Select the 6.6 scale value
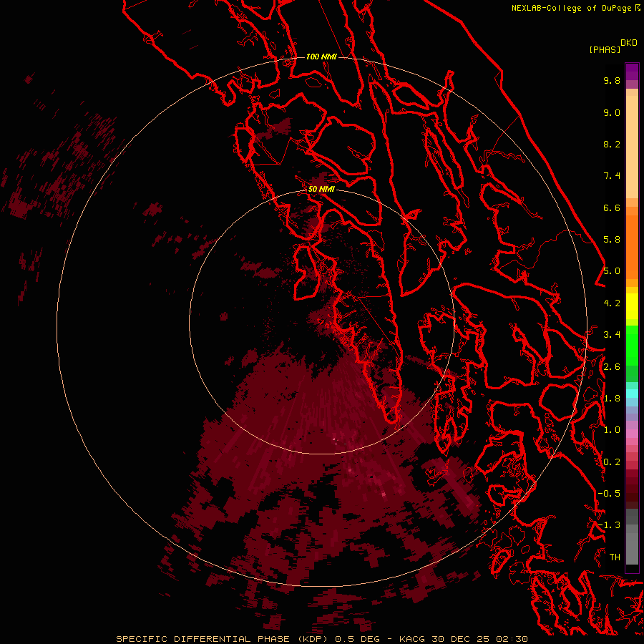 612,208
